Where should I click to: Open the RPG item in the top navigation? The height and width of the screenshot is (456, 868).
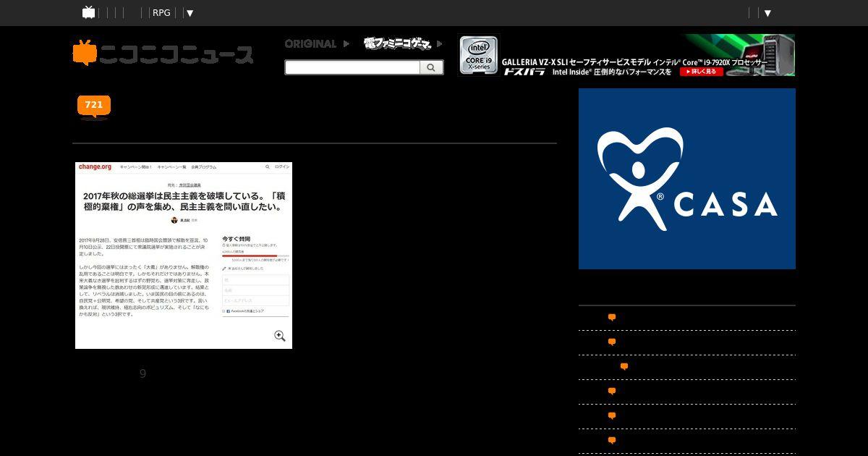click(161, 12)
